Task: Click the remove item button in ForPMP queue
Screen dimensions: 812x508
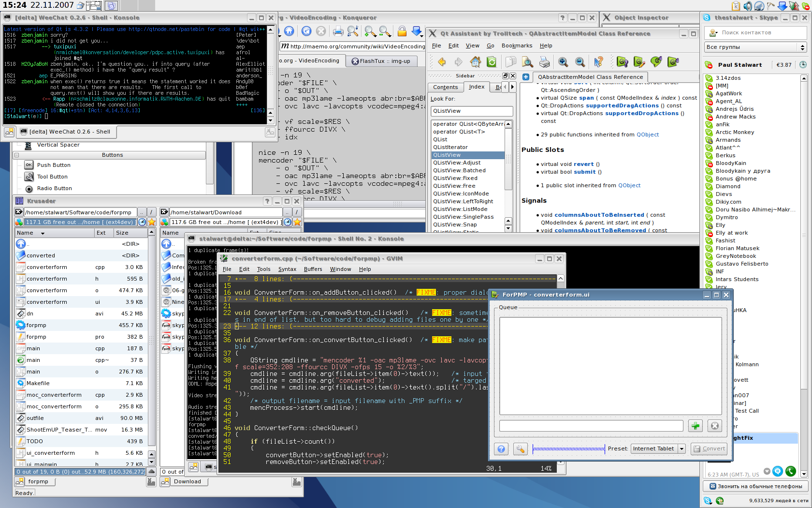Action: (x=714, y=426)
